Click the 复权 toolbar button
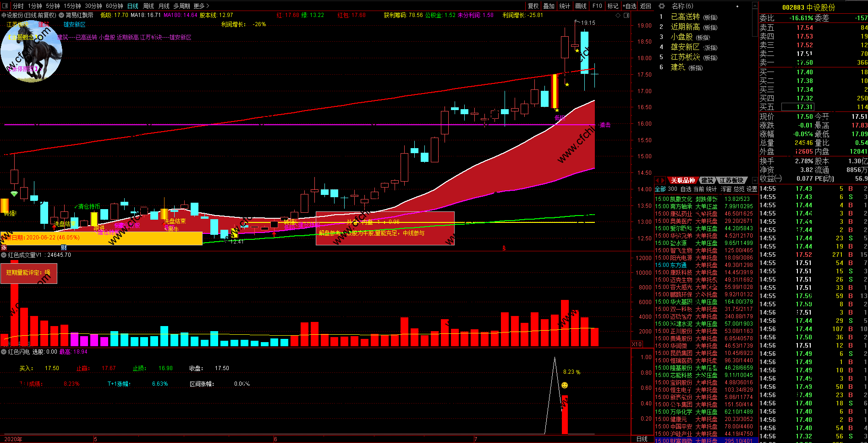 (x=533, y=6)
